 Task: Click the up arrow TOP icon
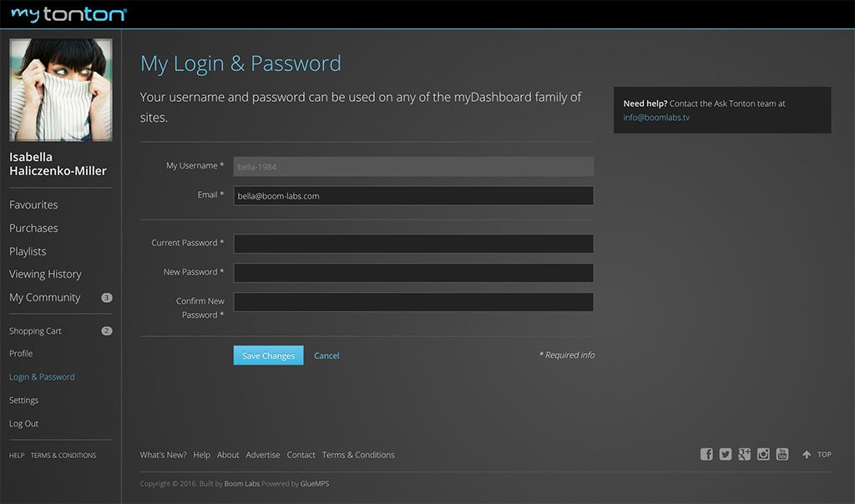pos(807,455)
